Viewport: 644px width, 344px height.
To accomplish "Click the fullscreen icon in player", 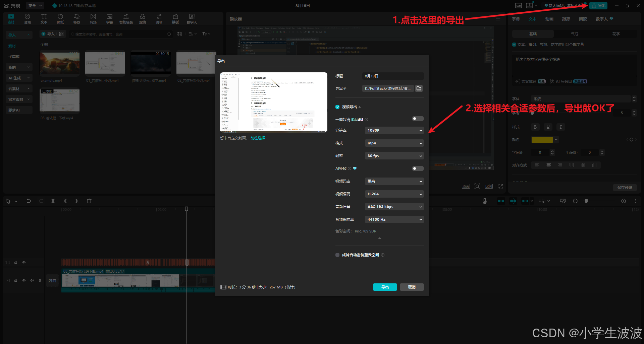I will coord(501,186).
